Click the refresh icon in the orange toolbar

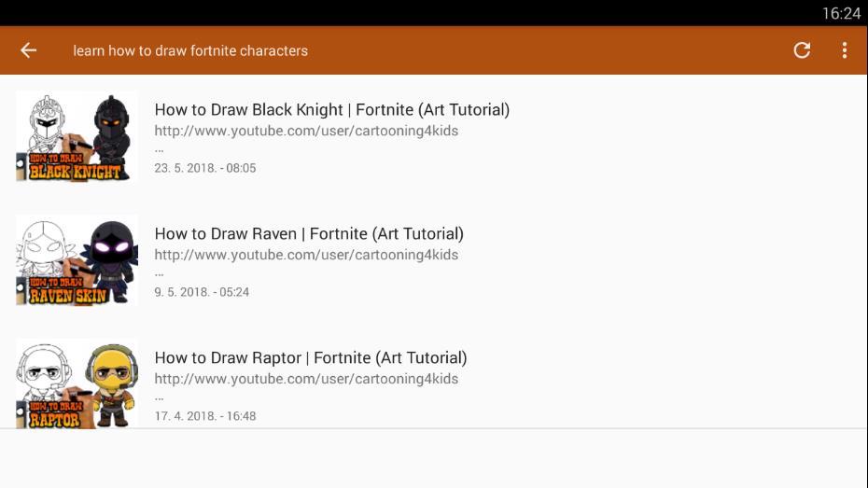point(802,50)
